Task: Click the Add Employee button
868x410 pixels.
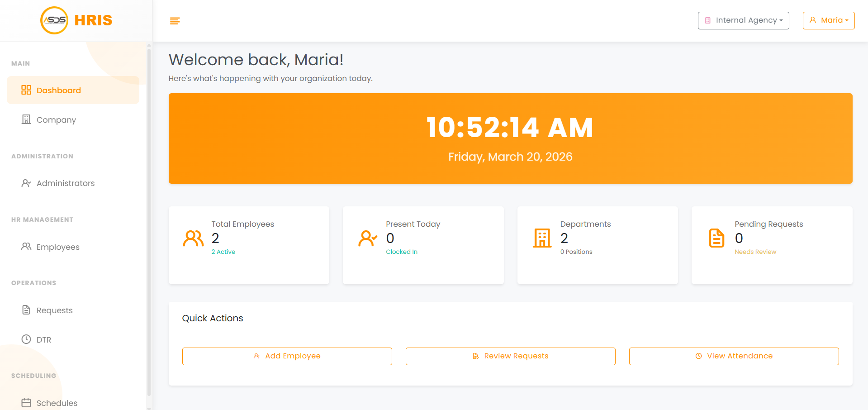Action: [287, 356]
